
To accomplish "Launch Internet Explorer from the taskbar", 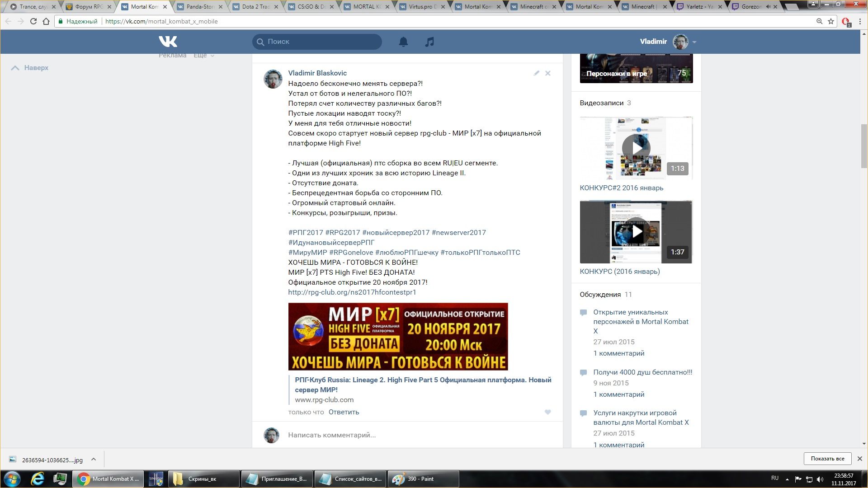I will [38, 479].
